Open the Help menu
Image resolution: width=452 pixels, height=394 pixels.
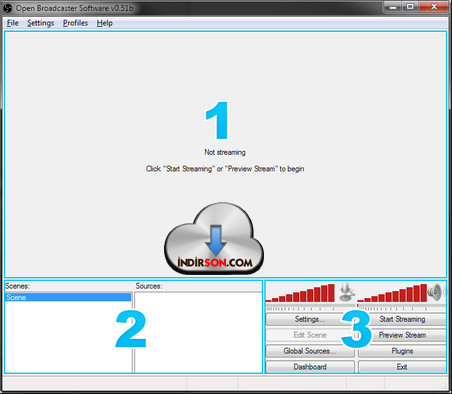coord(104,23)
